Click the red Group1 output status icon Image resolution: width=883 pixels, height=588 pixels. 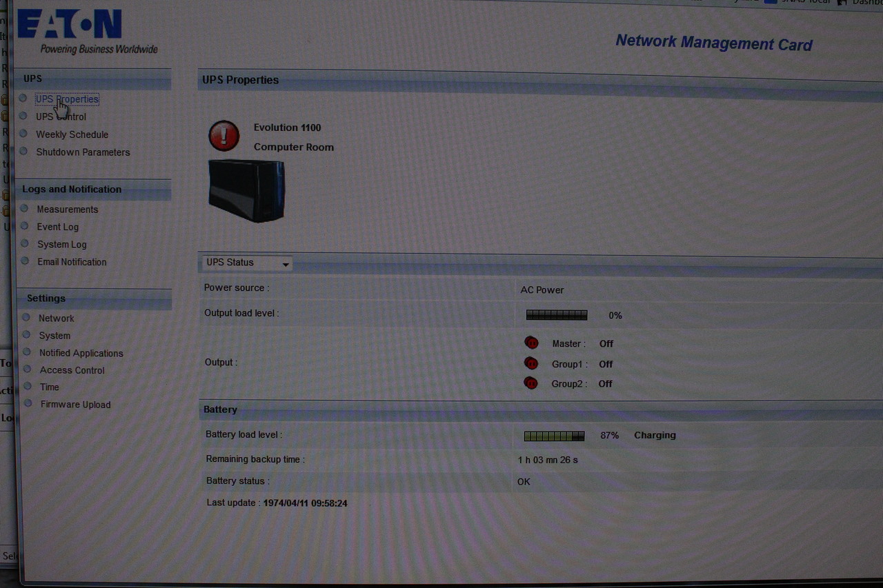[530, 363]
